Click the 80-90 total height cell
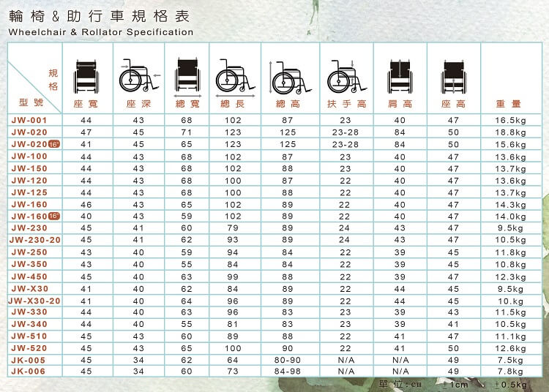Viewport: 549px width, 392px height. click(288, 360)
